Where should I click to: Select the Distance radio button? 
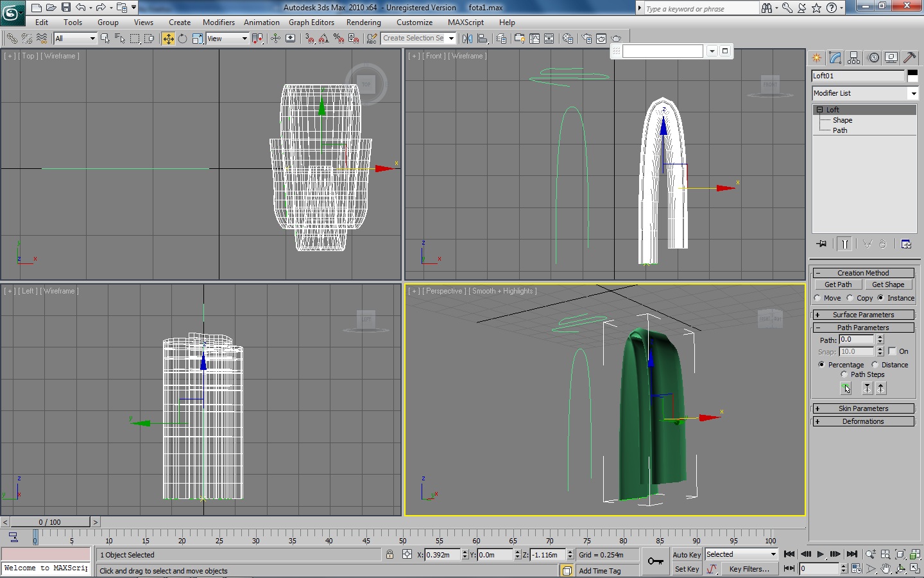[875, 365]
